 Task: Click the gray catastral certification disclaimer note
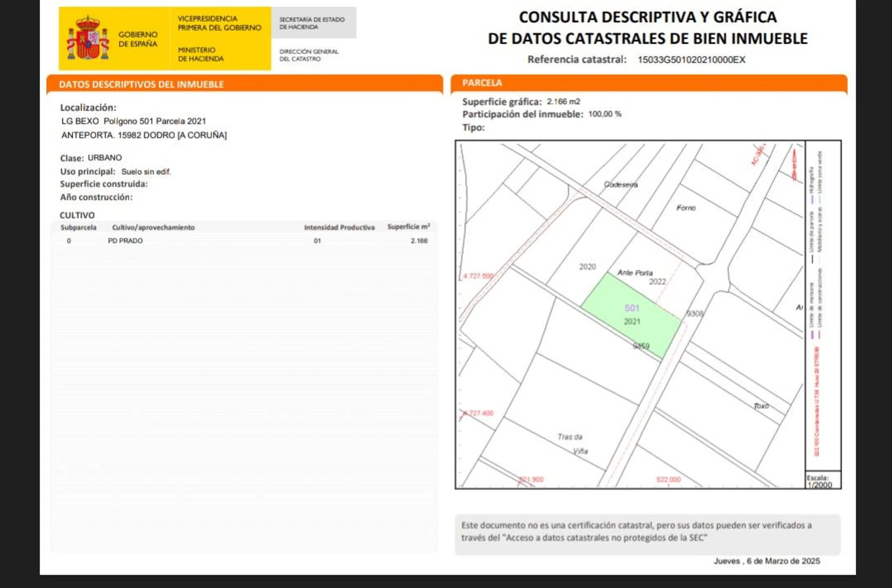pos(647,532)
